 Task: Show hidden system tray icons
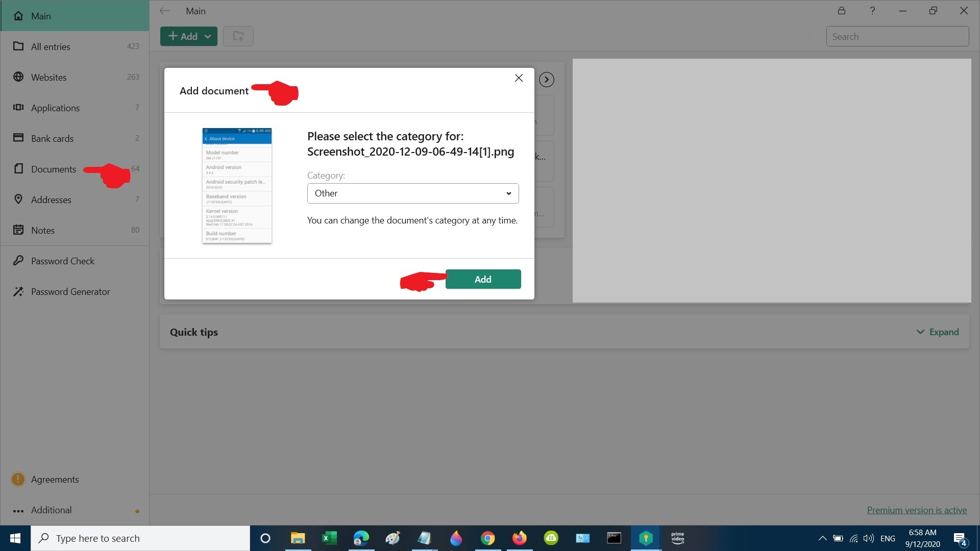click(822, 538)
